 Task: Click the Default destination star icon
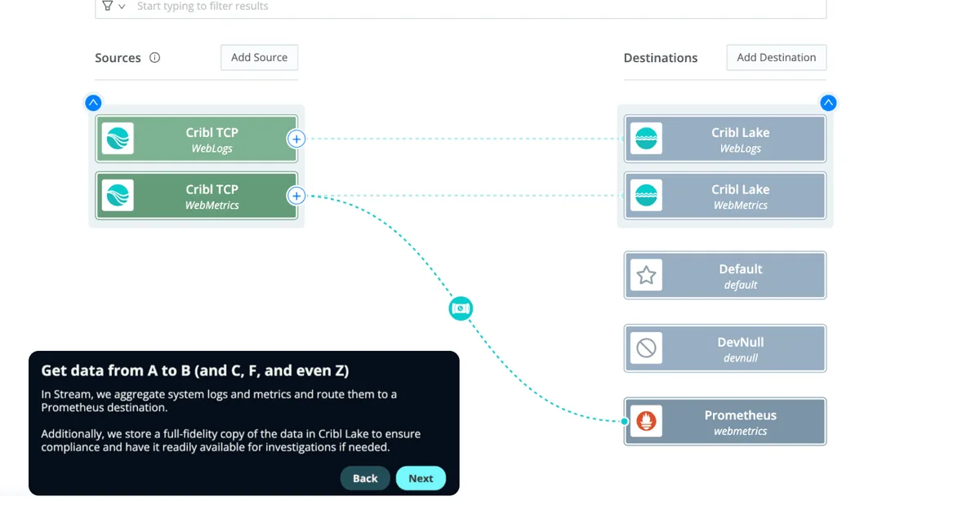pyautogui.click(x=646, y=276)
